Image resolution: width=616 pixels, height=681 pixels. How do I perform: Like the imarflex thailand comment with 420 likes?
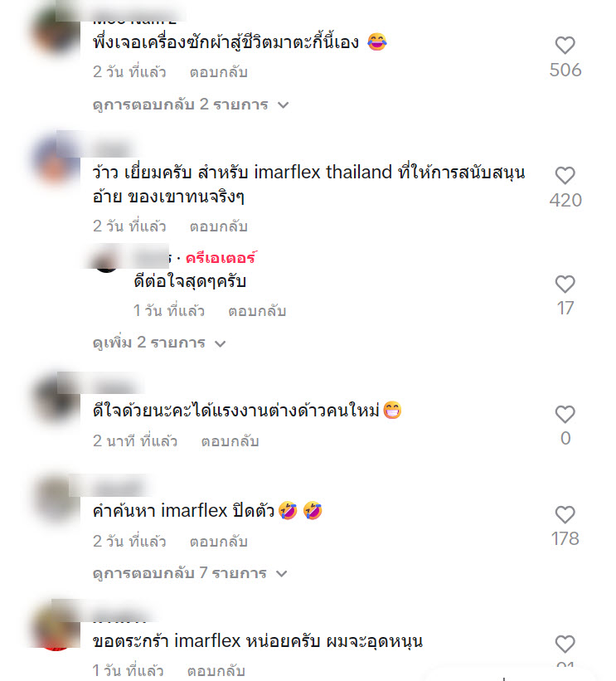point(565,176)
